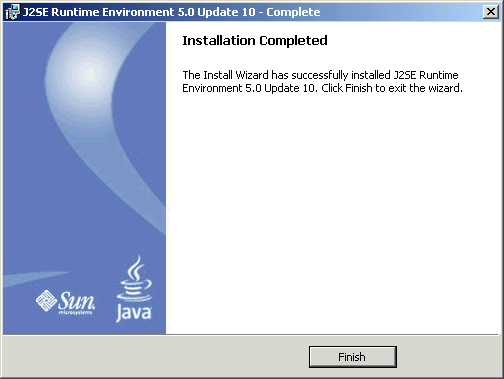
Task: Click the installer package icon in title bar
Action: 13,12
